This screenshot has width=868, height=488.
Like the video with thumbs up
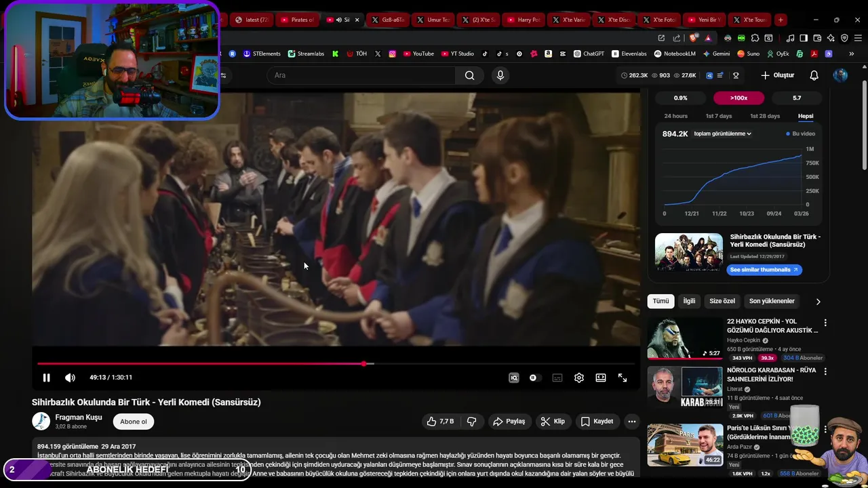click(x=440, y=422)
